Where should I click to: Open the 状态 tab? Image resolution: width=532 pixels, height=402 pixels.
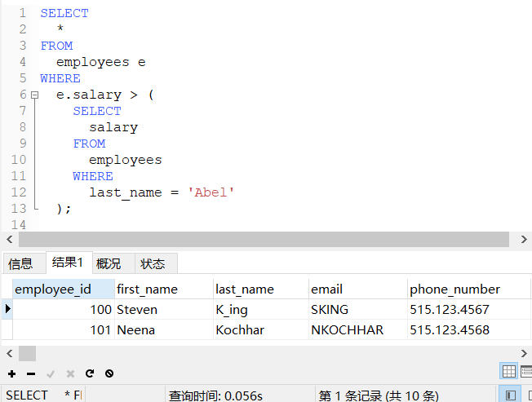[153, 263]
